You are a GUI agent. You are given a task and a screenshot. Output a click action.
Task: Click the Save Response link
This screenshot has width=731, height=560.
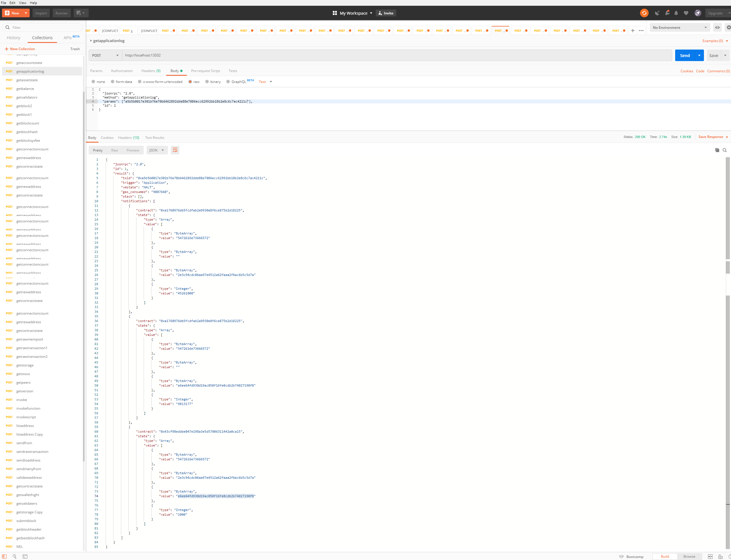tap(711, 137)
